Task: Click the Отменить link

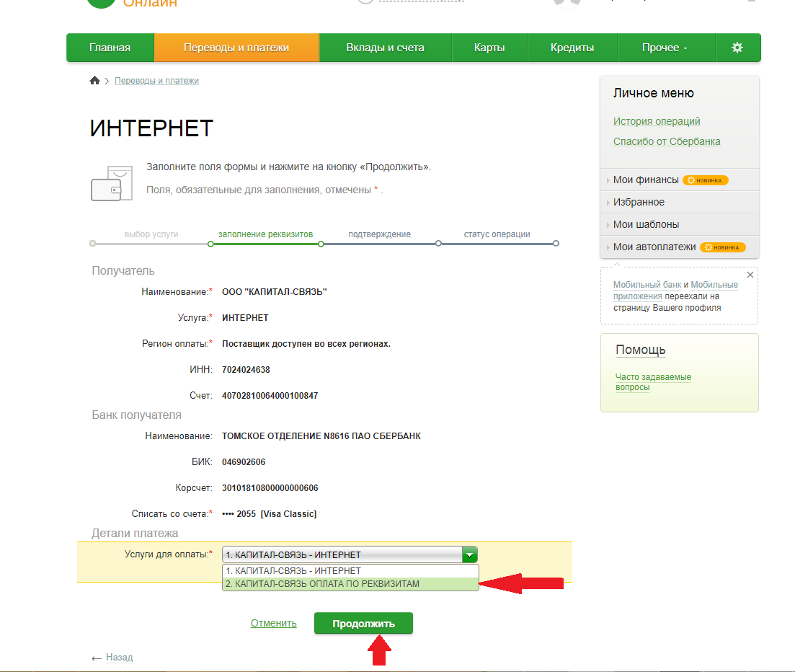Action: click(273, 623)
